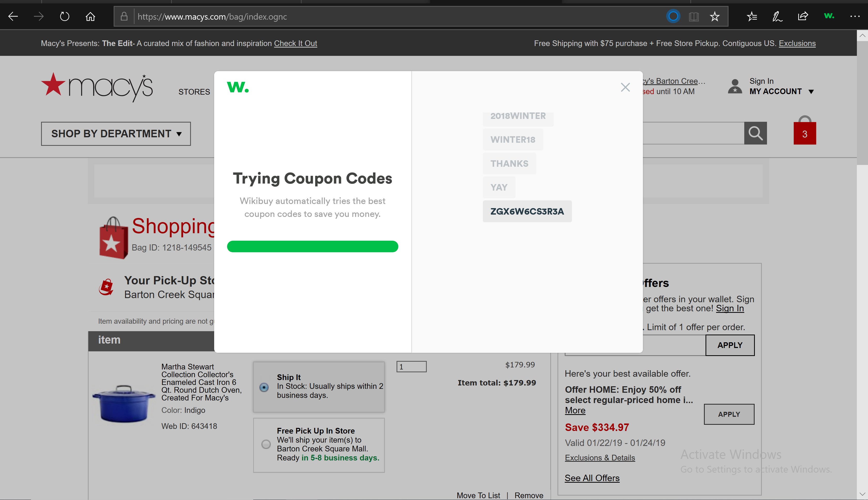This screenshot has height=500, width=868.
Task: Click See All Offers link
Action: coord(592,478)
